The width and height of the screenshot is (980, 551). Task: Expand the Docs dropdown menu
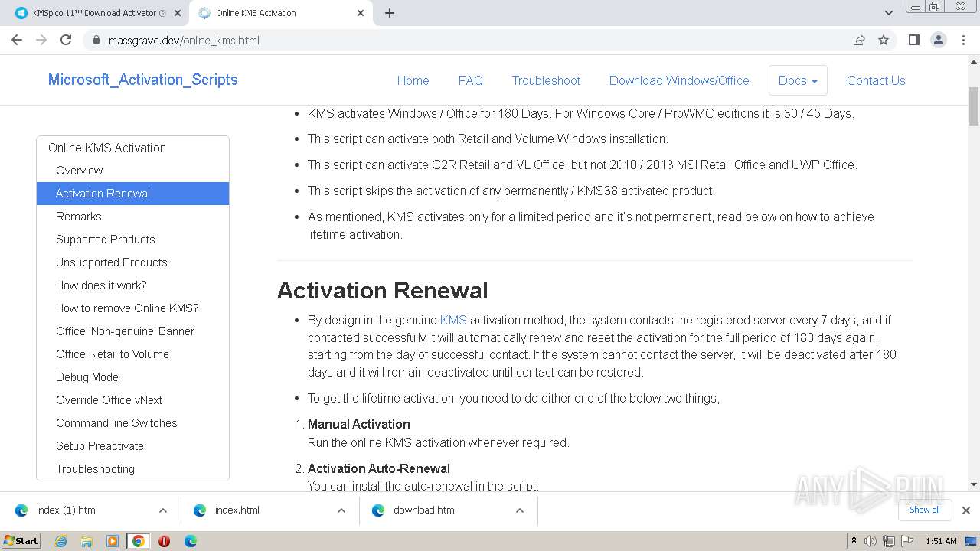[x=798, y=80]
